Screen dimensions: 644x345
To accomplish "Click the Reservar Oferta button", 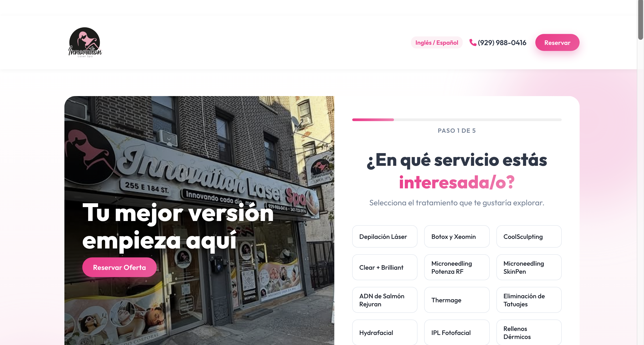I will 119,267.
